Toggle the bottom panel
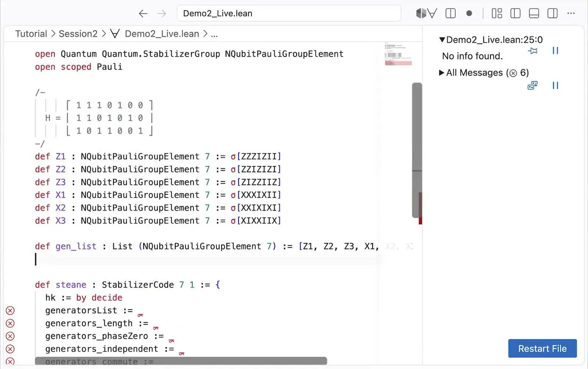Image resolution: width=588 pixels, height=369 pixels. [x=534, y=14]
